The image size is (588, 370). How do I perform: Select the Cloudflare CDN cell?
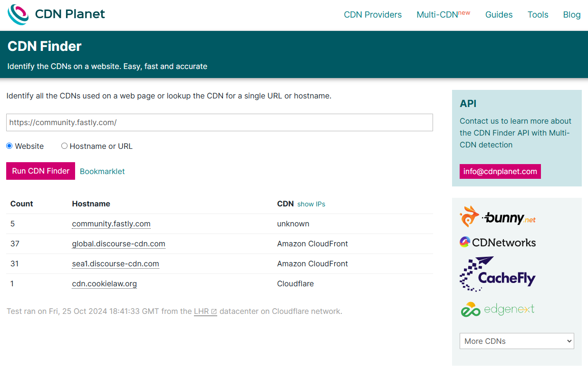point(295,283)
